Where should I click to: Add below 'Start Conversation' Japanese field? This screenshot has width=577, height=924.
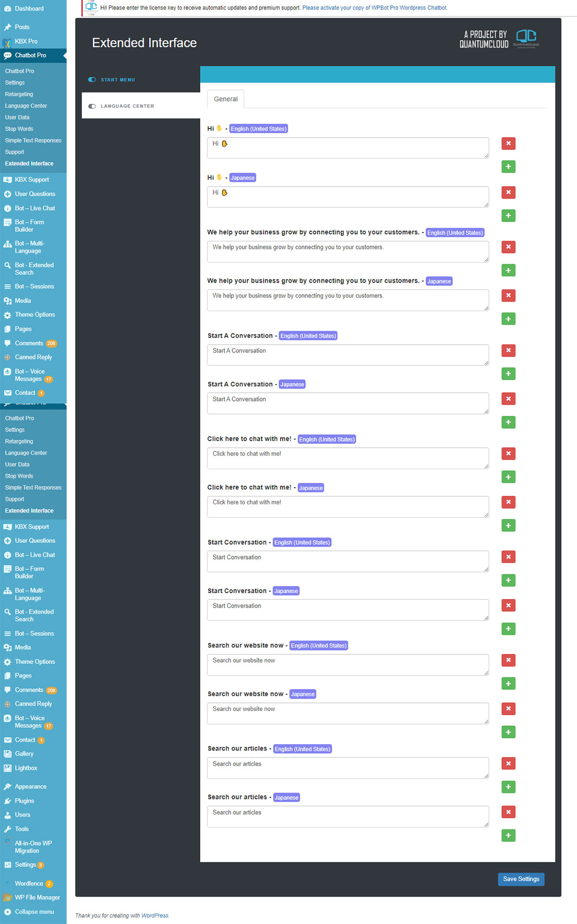(508, 629)
